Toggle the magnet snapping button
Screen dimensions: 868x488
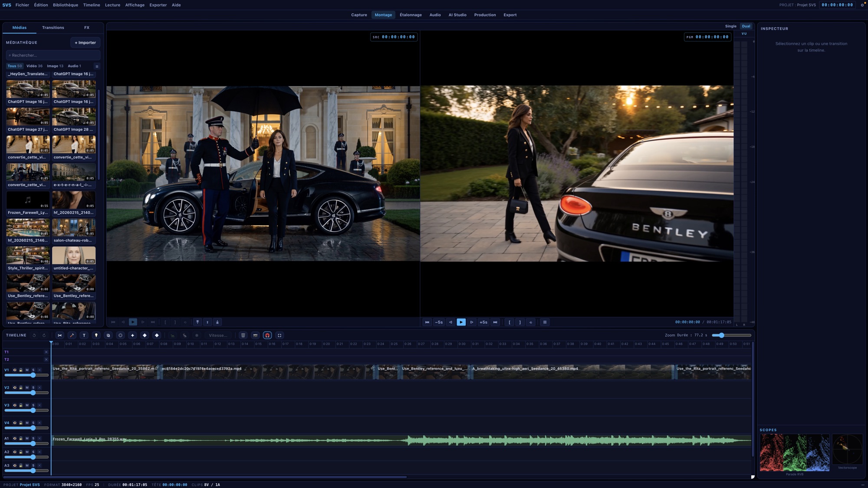267,335
